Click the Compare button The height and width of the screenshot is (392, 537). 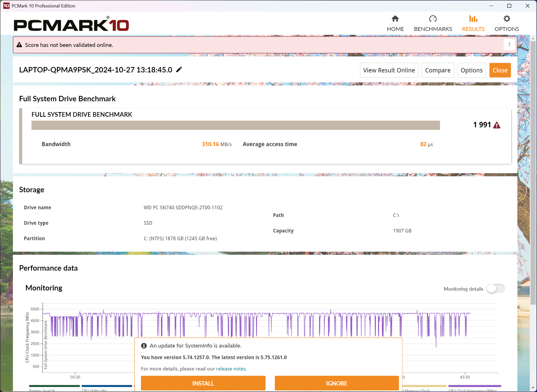click(438, 70)
